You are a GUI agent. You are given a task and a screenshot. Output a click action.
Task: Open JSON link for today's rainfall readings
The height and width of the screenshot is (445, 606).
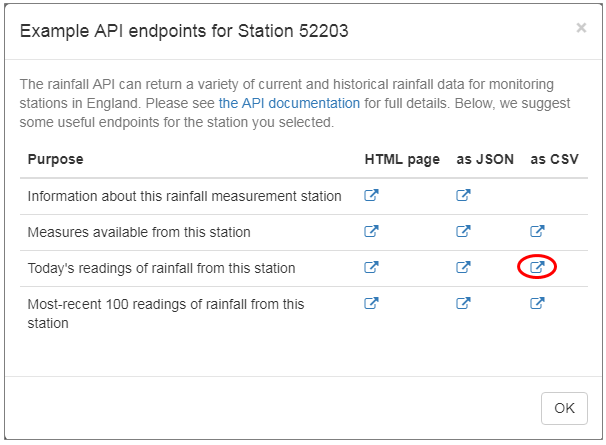(463, 268)
